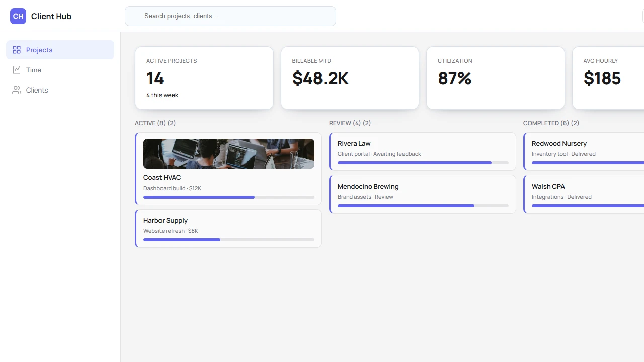Open the Mendocino Brewing project card
Screen dimensions: 644x362
(x=423, y=194)
